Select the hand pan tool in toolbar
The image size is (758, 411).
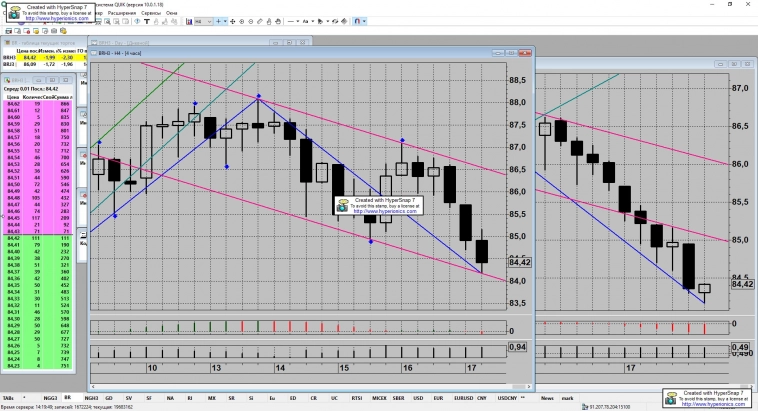click(x=278, y=21)
